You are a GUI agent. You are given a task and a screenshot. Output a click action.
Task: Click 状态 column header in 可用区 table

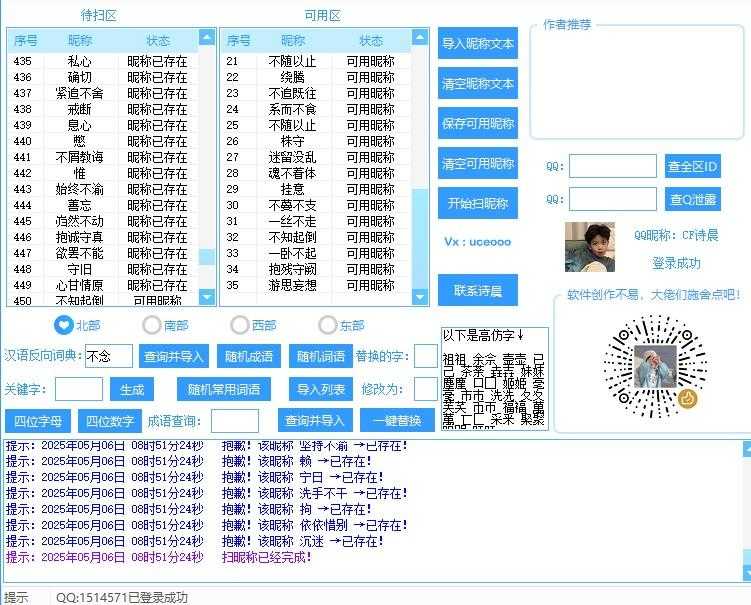click(x=371, y=41)
